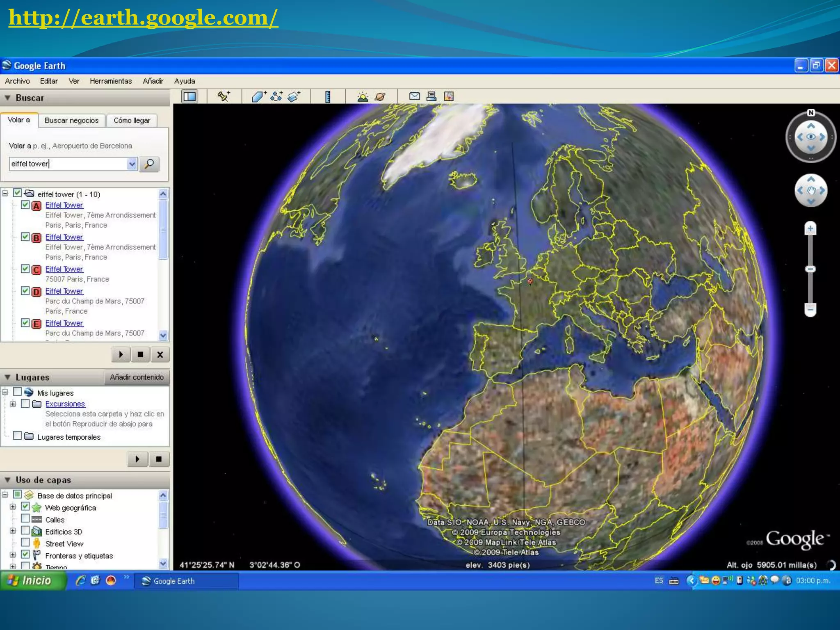Play the search results tour
Viewport: 840px width, 630px height.
pos(121,354)
